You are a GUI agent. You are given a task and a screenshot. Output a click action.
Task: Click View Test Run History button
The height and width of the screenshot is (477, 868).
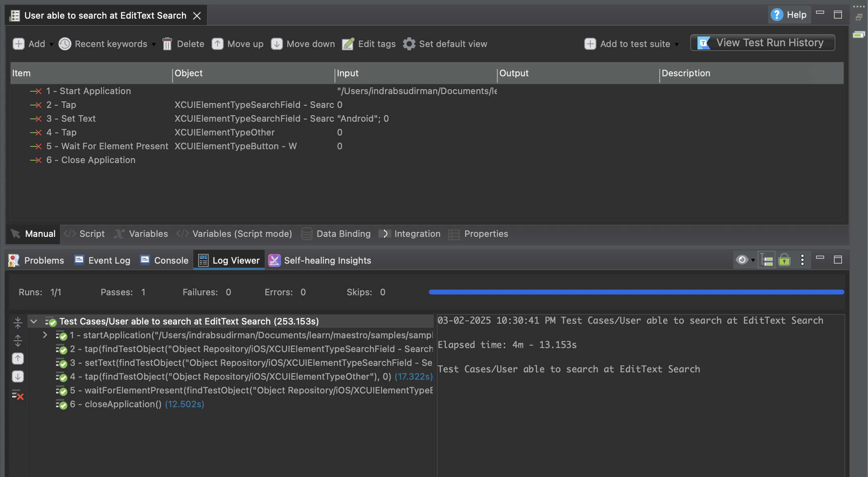[762, 43]
